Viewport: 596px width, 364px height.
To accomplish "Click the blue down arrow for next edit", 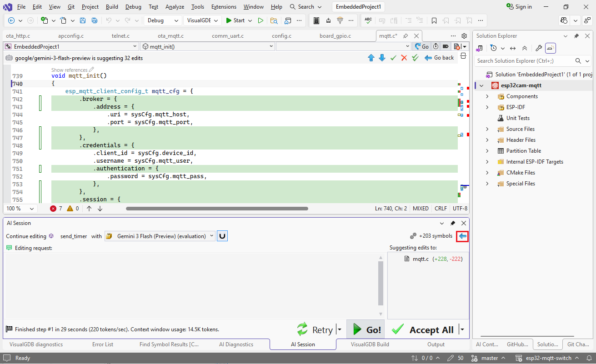I will (382, 58).
